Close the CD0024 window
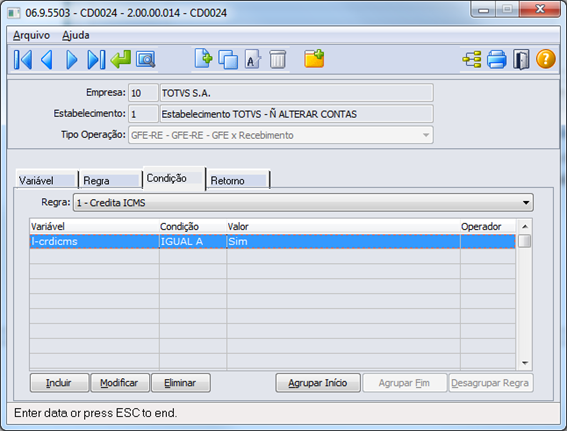 pyautogui.click(x=540, y=9)
